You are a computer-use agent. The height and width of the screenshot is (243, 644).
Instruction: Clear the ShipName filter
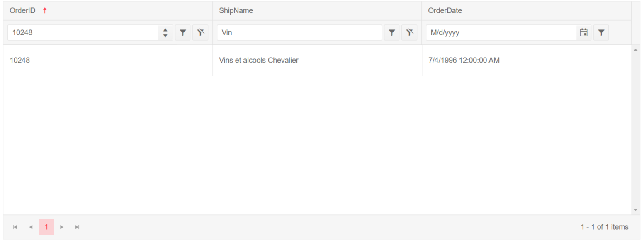409,32
